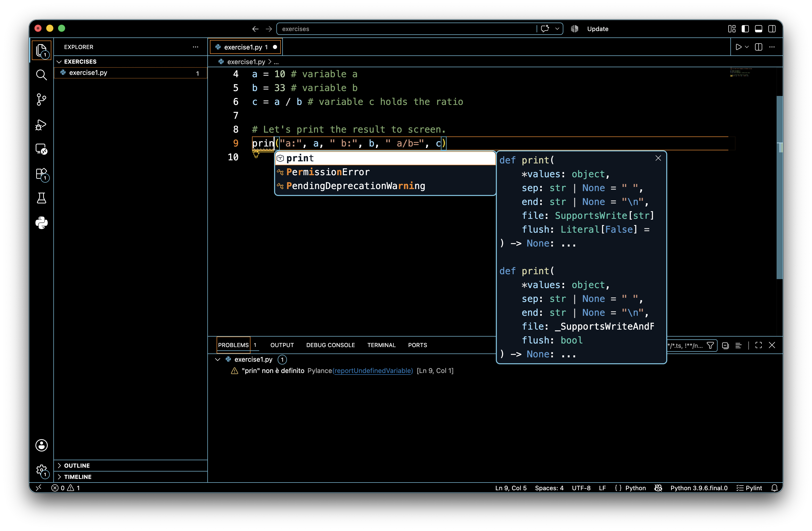Click the Copilot status icon
Screen dimensions: 812x531
[658, 488]
